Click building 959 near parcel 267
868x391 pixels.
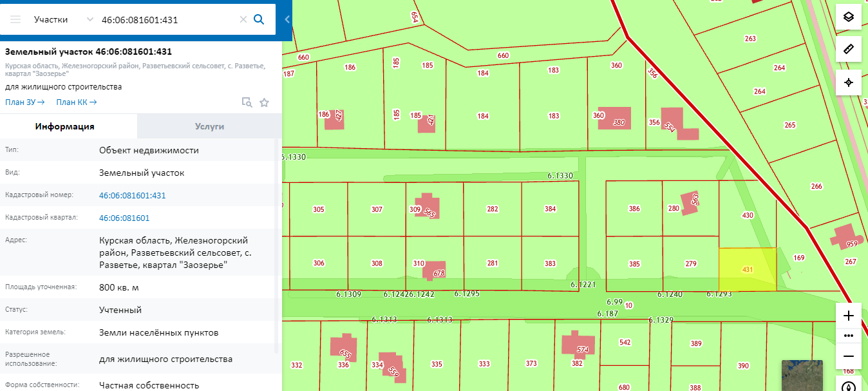click(x=845, y=238)
